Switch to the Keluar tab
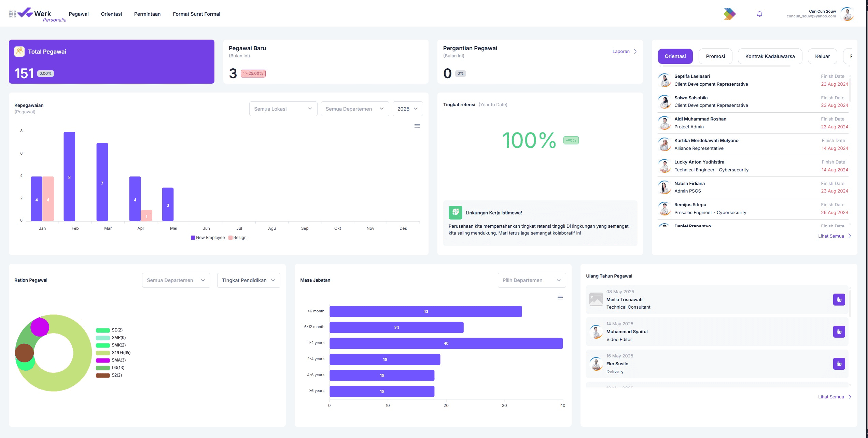The height and width of the screenshot is (438, 868). point(822,56)
